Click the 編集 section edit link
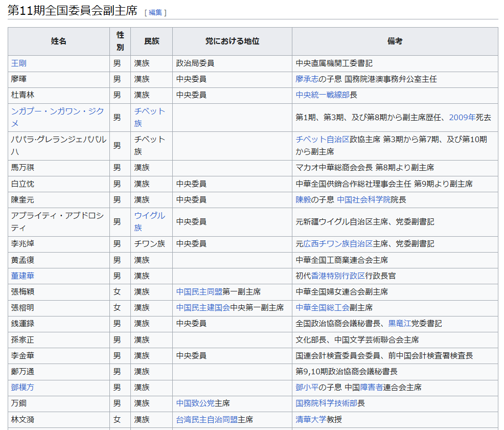Image resolution: width=504 pixels, height=430 pixels. pos(155,12)
